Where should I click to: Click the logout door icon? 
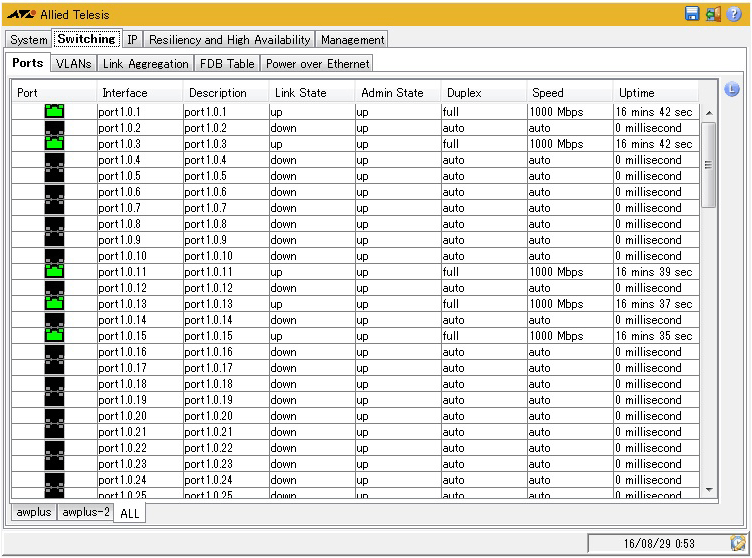click(x=712, y=14)
